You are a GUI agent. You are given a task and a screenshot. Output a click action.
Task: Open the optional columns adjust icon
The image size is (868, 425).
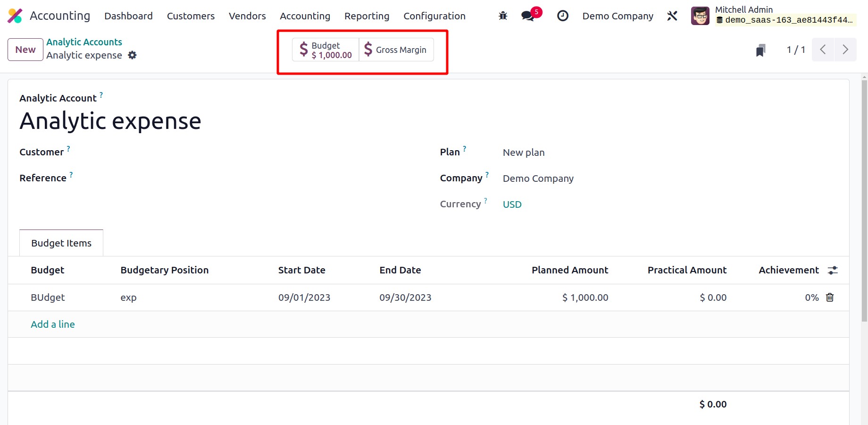pyautogui.click(x=833, y=270)
